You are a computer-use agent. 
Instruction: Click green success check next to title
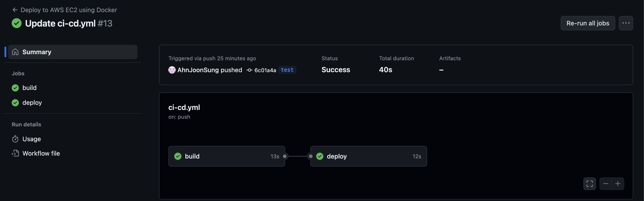17,23
